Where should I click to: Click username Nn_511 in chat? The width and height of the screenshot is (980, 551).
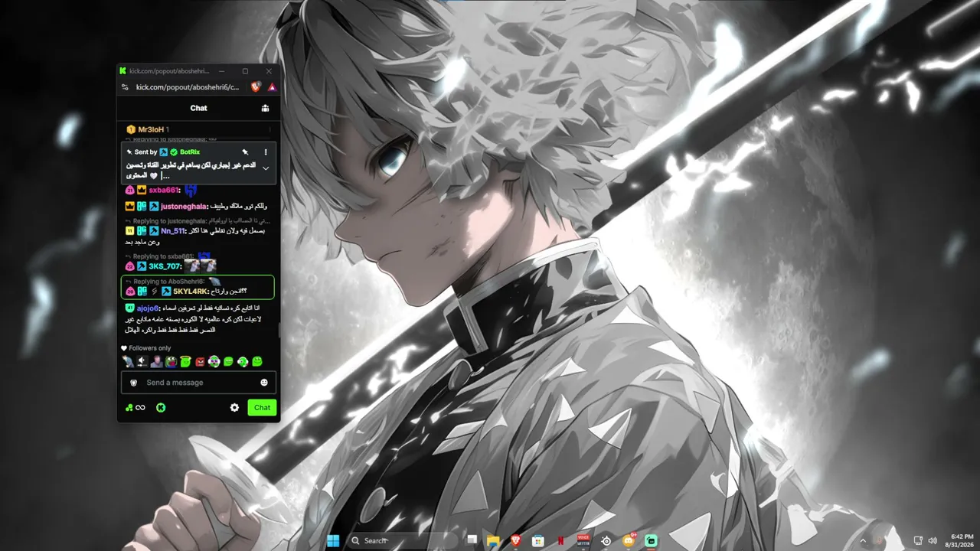(x=173, y=231)
